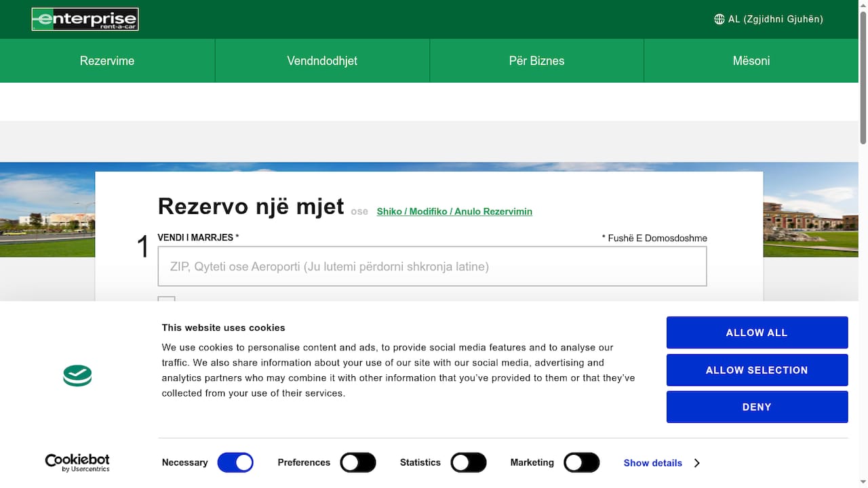Open the Rezervime section dropdown
The height and width of the screenshot is (488, 868).
tap(106, 60)
